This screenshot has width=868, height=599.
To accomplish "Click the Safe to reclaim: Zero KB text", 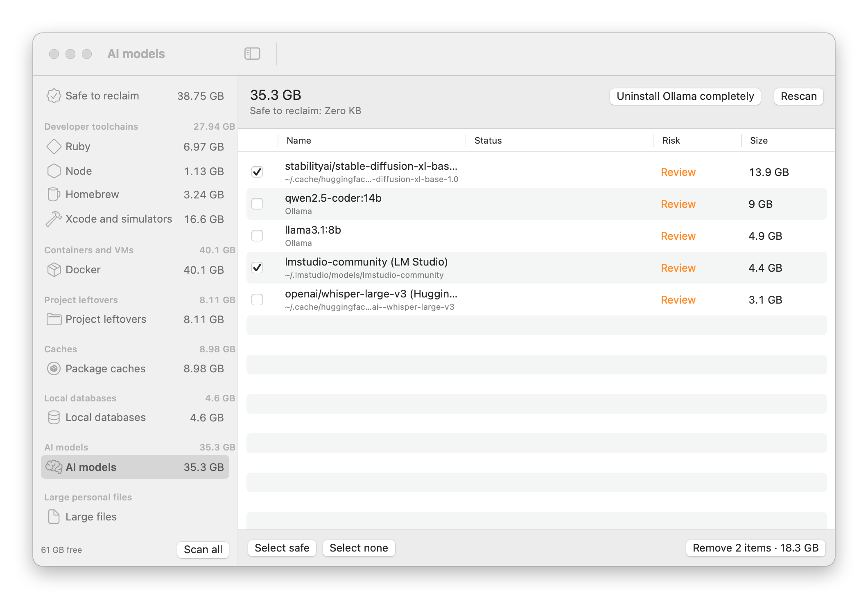I will [x=305, y=111].
